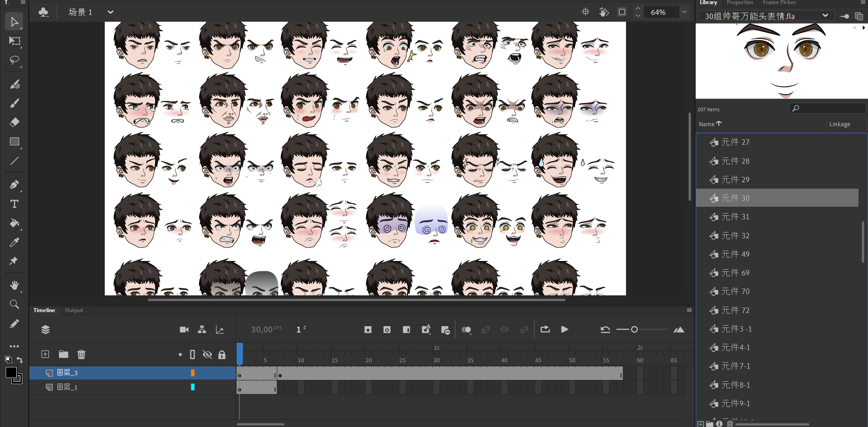Select the Zoom magnifier tool

click(14, 304)
